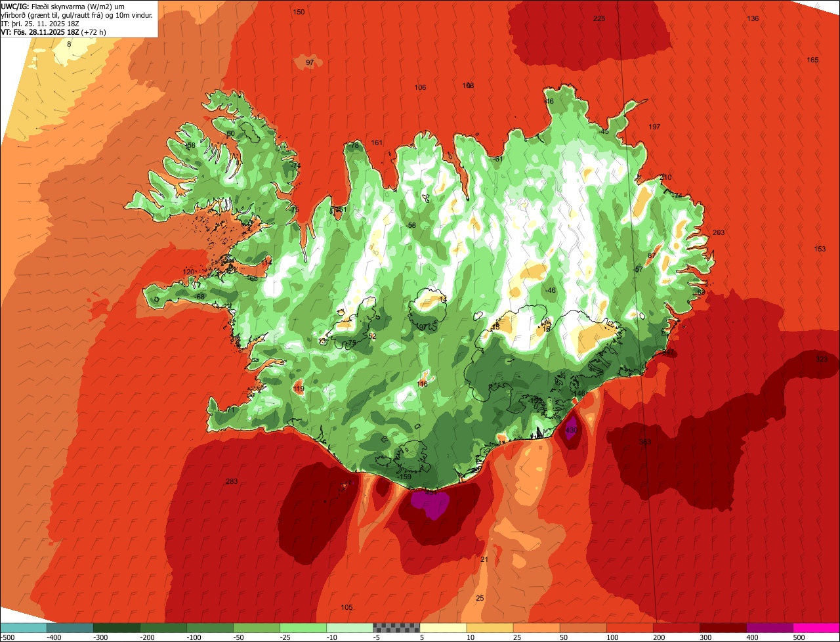Screen dimensions: 840x642
Task: Click the legend scale label "200"
Action: click(660, 637)
